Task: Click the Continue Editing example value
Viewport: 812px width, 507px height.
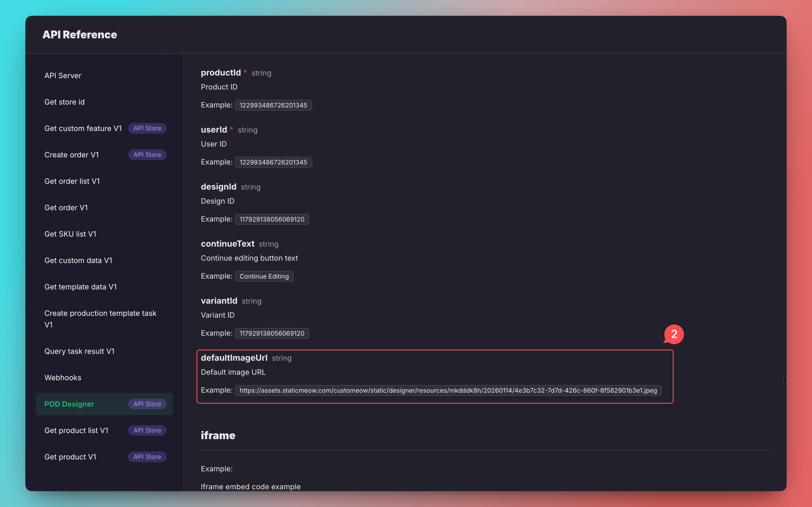Action: pos(264,276)
